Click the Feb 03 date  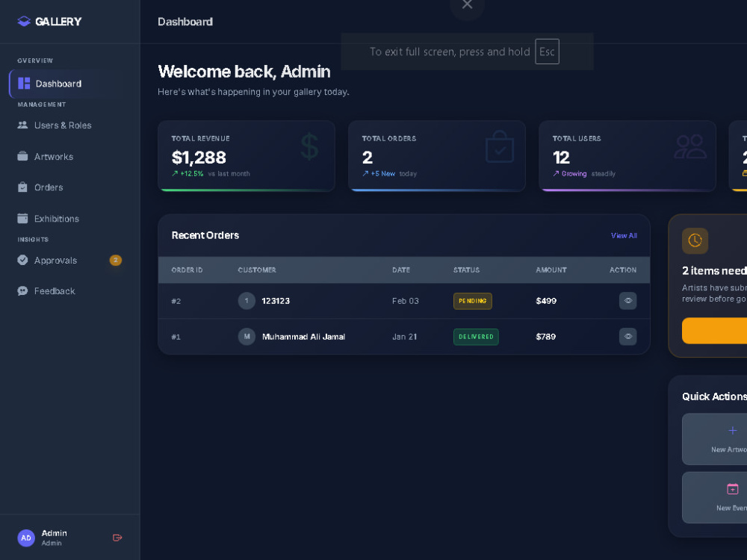click(406, 301)
